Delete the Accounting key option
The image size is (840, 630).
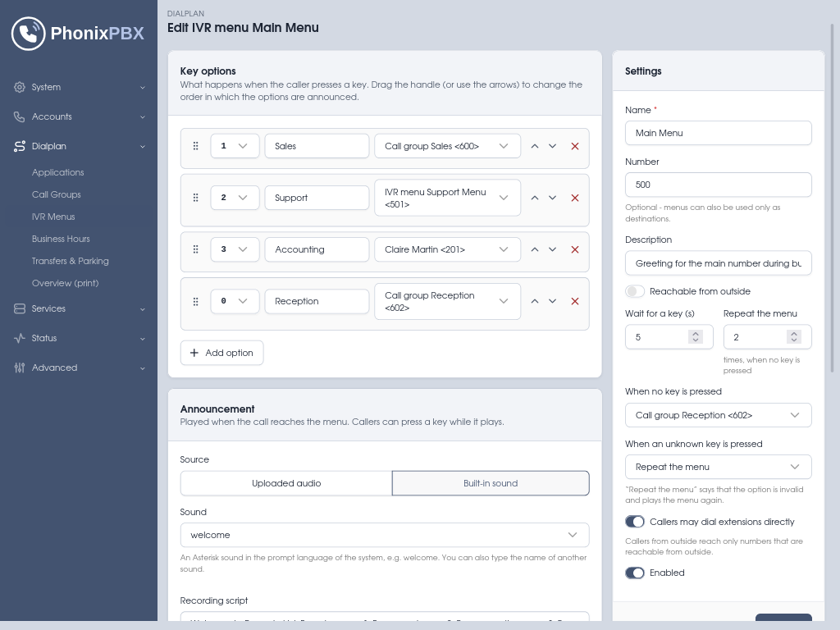point(575,249)
